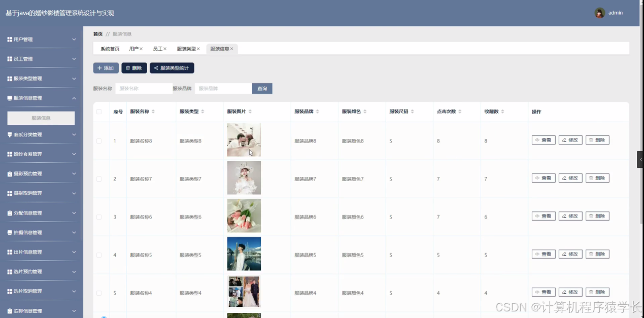Screen dimensions: 644x318
Task: Check the checkbox for row 服装名称6
Action: tap(99, 217)
